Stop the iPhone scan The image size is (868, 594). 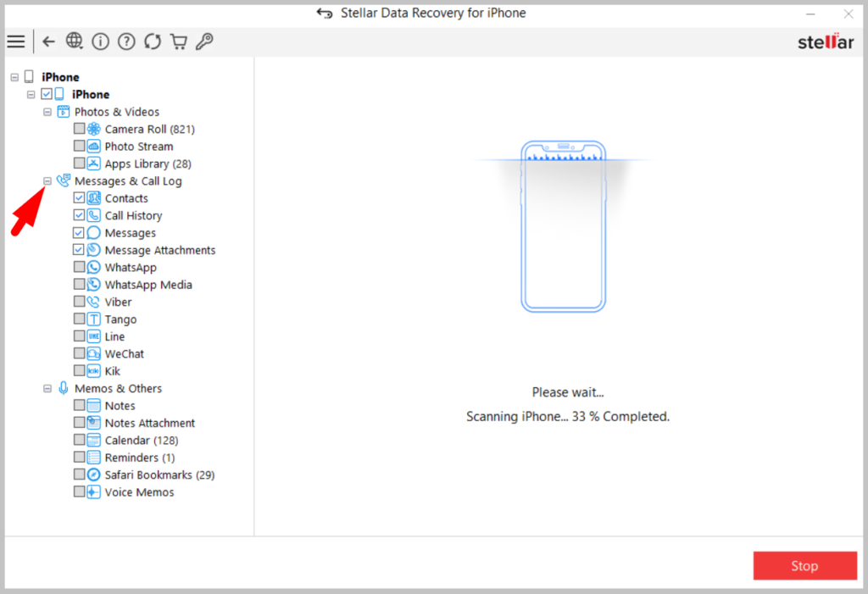(x=805, y=566)
